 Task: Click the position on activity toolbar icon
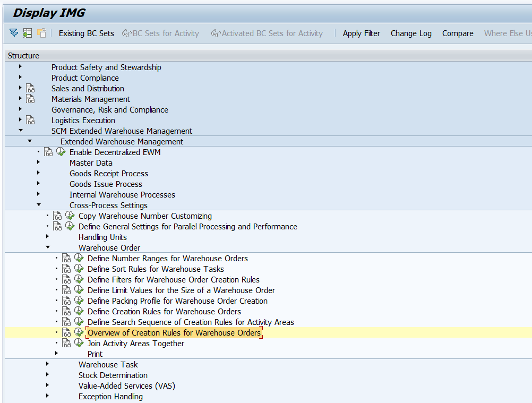[x=27, y=33]
